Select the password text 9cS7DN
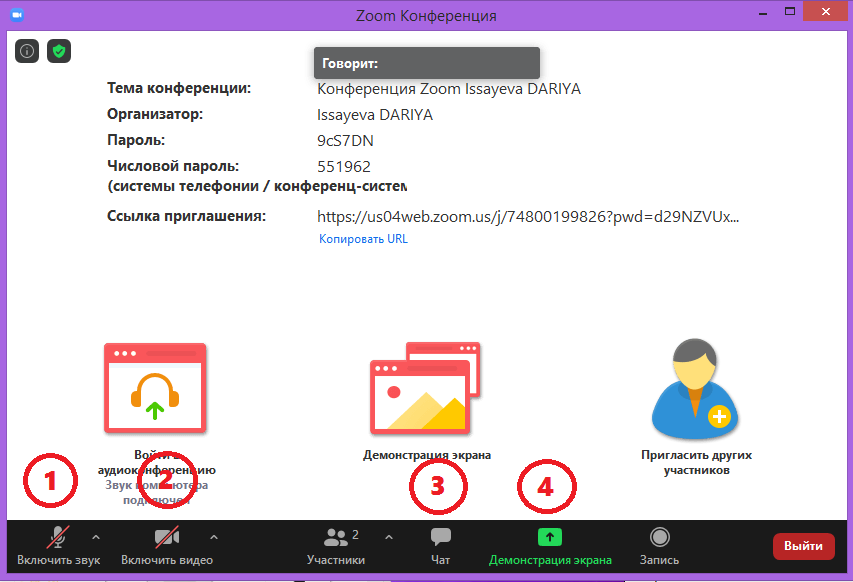Viewport: 853px width, 582px height. click(345, 141)
